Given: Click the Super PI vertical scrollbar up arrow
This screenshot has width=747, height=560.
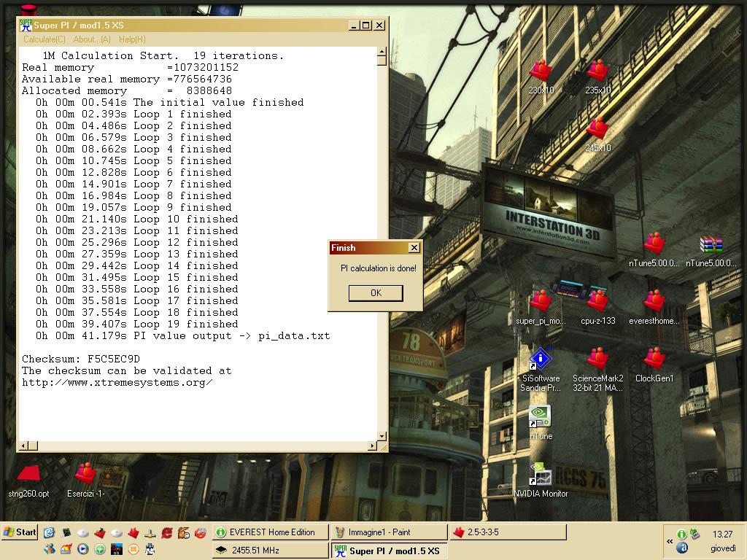Looking at the screenshot, I should [382, 52].
